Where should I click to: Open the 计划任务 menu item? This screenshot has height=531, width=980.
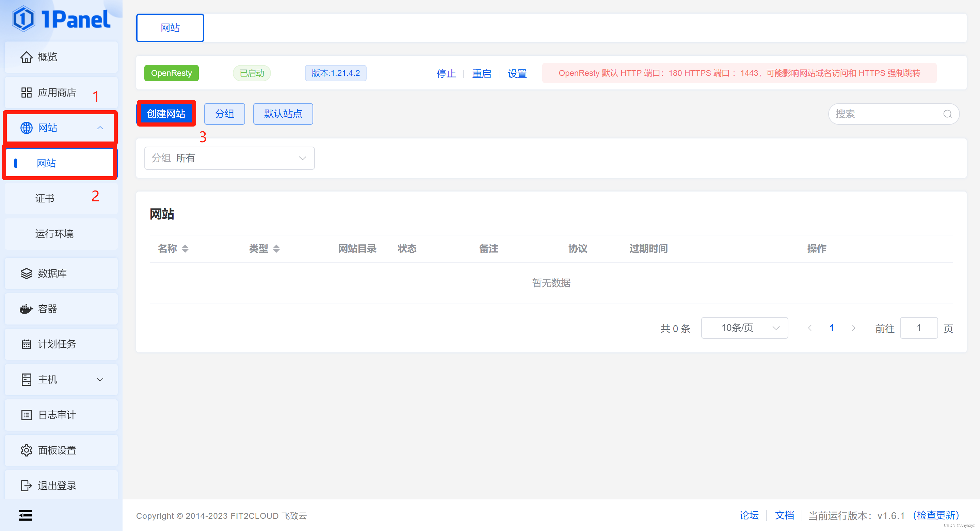click(61, 344)
